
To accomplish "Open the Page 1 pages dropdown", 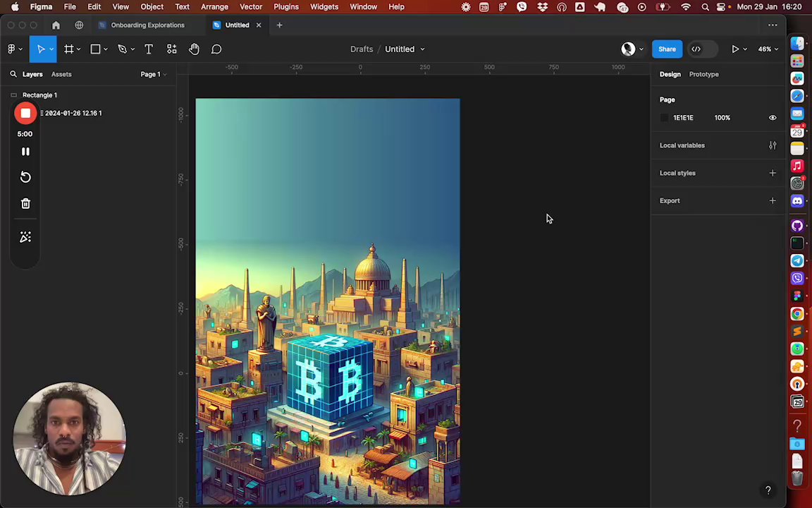I will (153, 74).
